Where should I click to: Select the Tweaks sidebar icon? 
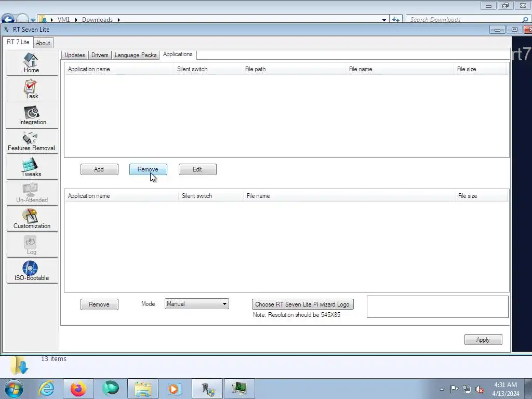[x=32, y=167]
